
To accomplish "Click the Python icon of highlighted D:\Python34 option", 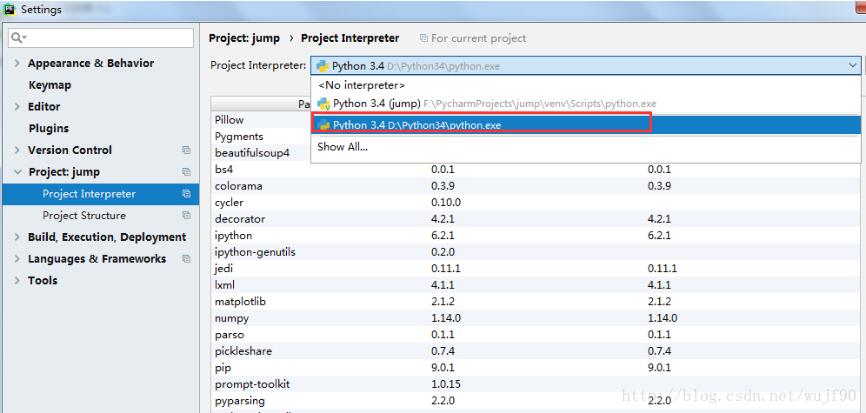I will [x=324, y=125].
